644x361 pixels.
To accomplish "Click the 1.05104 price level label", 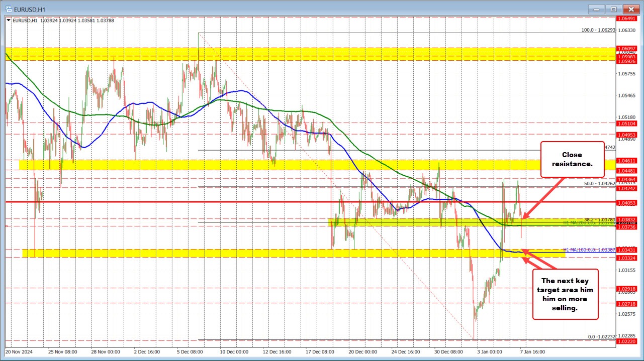I will 627,123.
